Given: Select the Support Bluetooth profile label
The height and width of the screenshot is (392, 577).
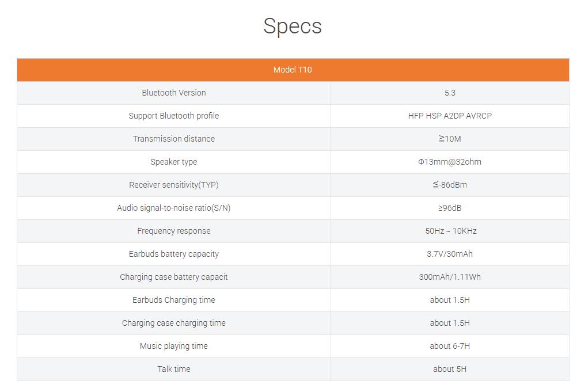Looking at the screenshot, I should coord(174,116).
